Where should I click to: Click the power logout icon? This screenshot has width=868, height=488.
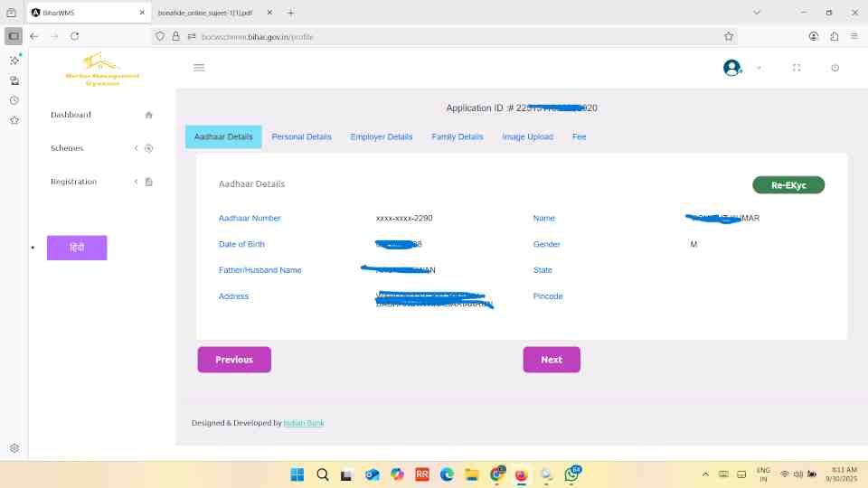(835, 68)
